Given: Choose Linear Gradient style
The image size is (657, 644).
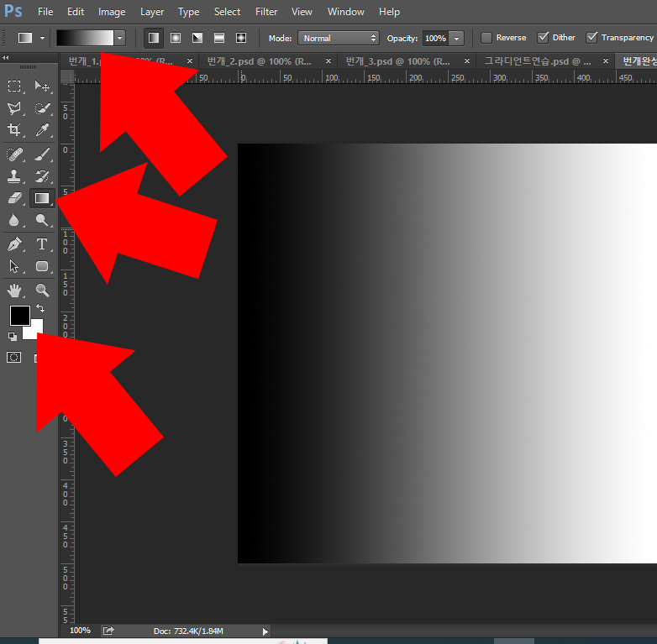Looking at the screenshot, I should click(154, 38).
